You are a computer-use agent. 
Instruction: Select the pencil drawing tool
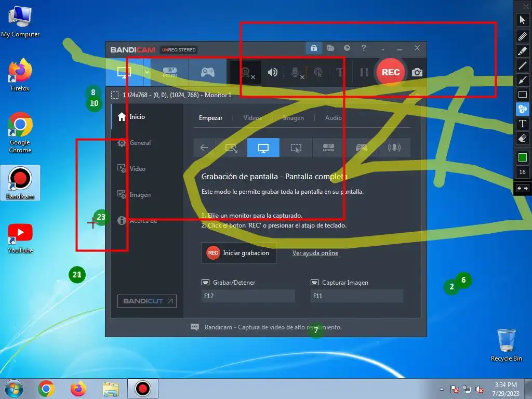tap(523, 36)
